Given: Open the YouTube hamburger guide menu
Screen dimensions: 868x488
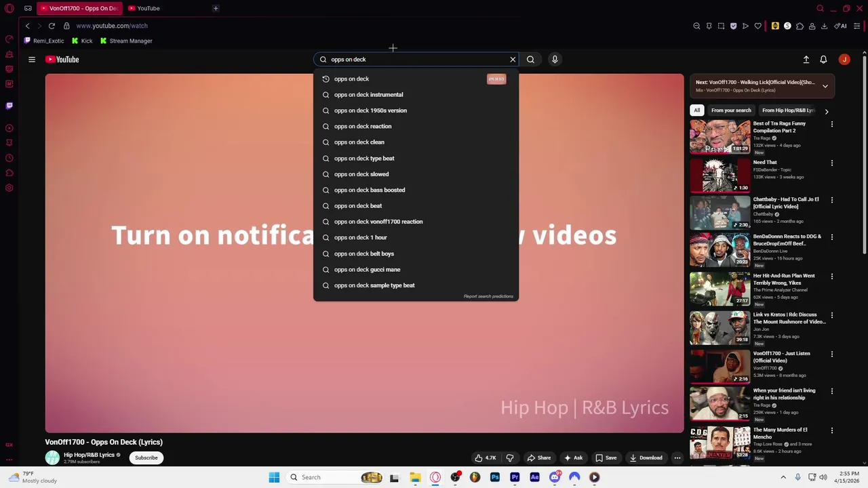Looking at the screenshot, I should pyautogui.click(x=32, y=60).
